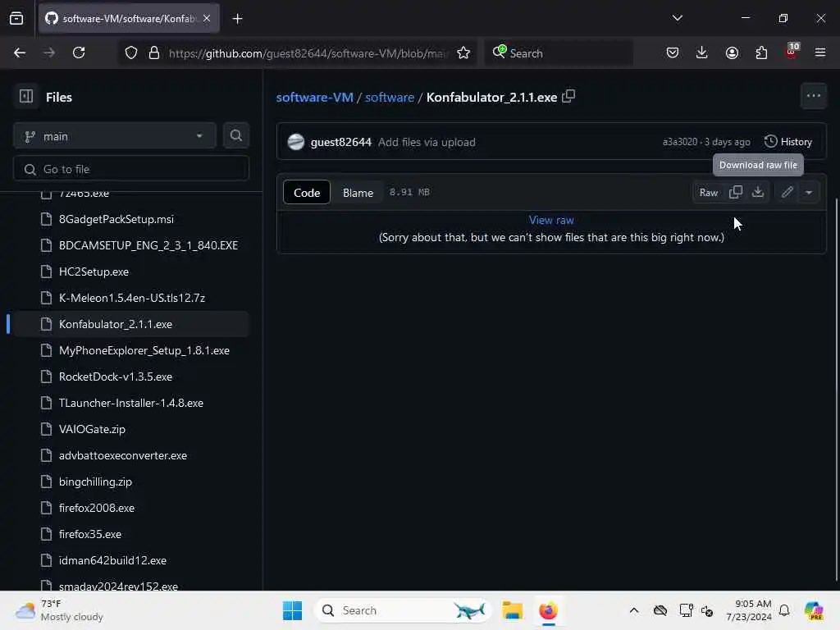Open the Add files via upload commit
The width and height of the screenshot is (840, 630).
(x=427, y=142)
